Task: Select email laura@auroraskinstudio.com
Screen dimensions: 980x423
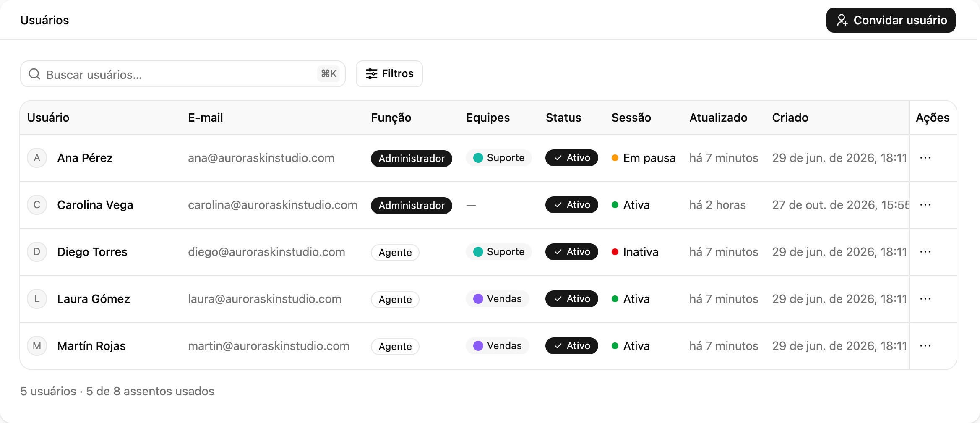Action: 265,299
